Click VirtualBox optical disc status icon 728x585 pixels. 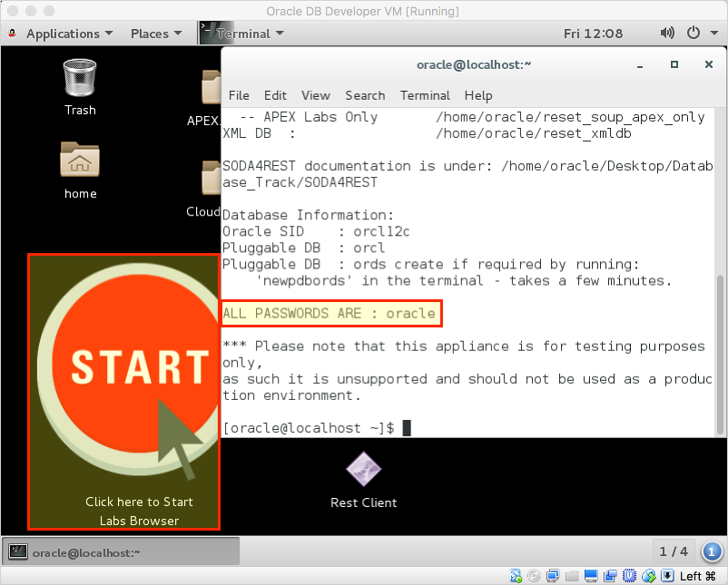(534, 576)
